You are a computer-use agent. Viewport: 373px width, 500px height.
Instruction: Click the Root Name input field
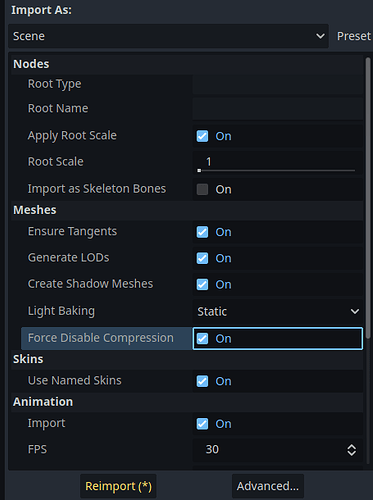point(278,109)
